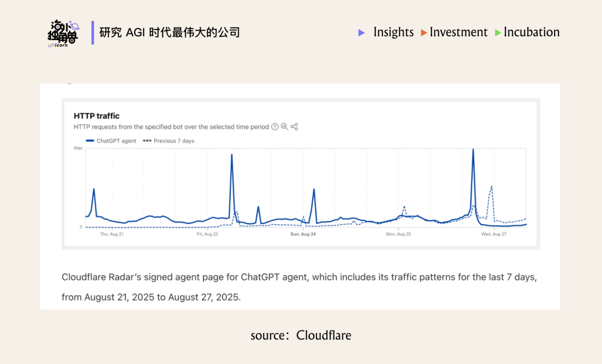
Task: Click the blue triangle before Insights
Action: point(362,33)
